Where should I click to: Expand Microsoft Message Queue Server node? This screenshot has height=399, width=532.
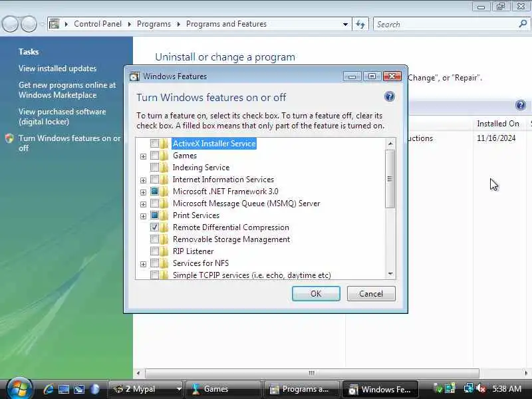(143, 204)
